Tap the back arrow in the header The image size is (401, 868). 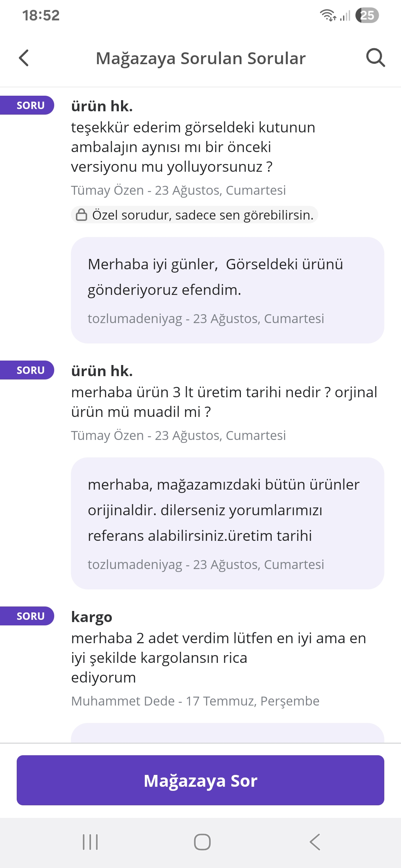coord(24,58)
